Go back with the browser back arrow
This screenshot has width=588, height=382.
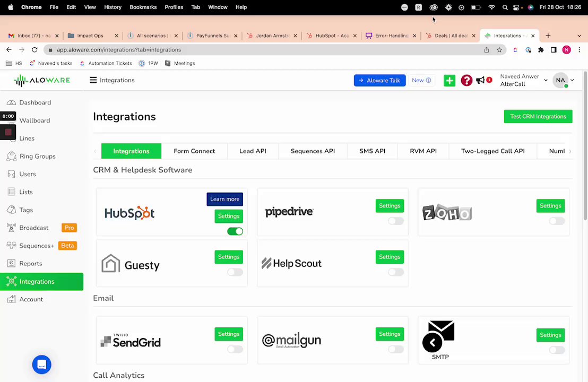(x=9, y=49)
